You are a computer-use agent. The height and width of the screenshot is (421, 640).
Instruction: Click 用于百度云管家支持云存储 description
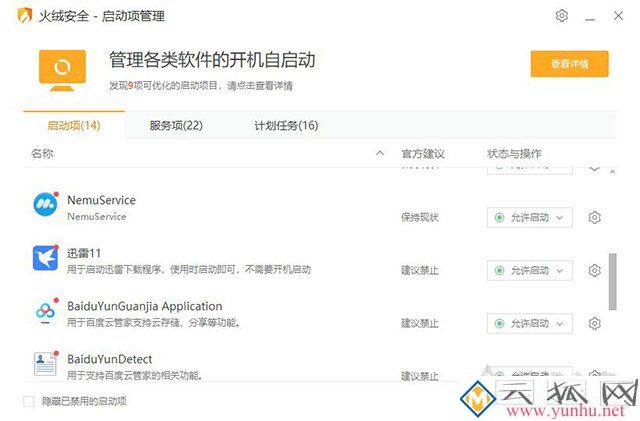(154, 323)
